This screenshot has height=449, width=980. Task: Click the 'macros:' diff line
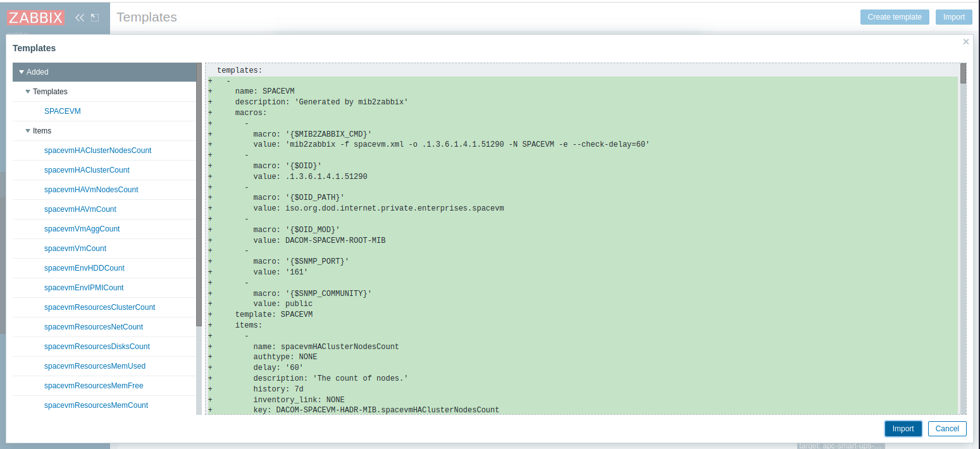(251, 113)
